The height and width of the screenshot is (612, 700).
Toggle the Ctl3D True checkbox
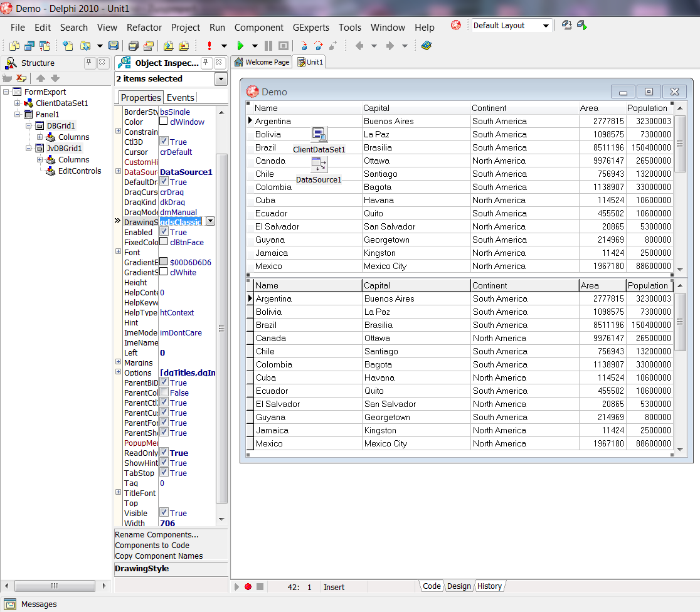coord(164,142)
